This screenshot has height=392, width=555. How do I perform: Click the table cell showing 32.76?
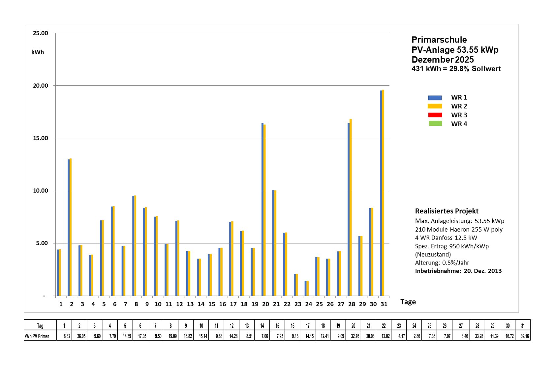(353, 336)
